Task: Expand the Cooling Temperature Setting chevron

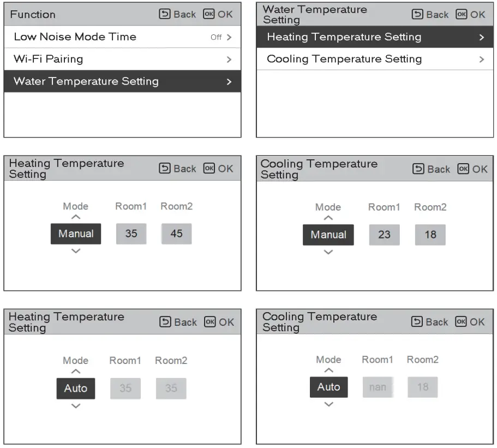Action: (481, 59)
